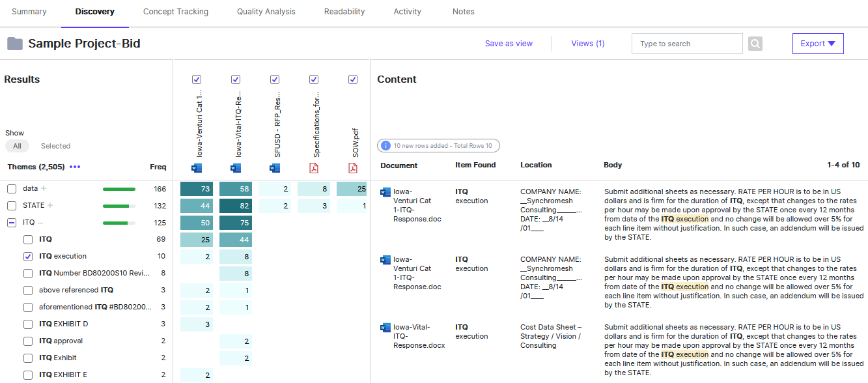
Task: Uncheck the SOW.pdf column checkbox
Action: (x=353, y=79)
